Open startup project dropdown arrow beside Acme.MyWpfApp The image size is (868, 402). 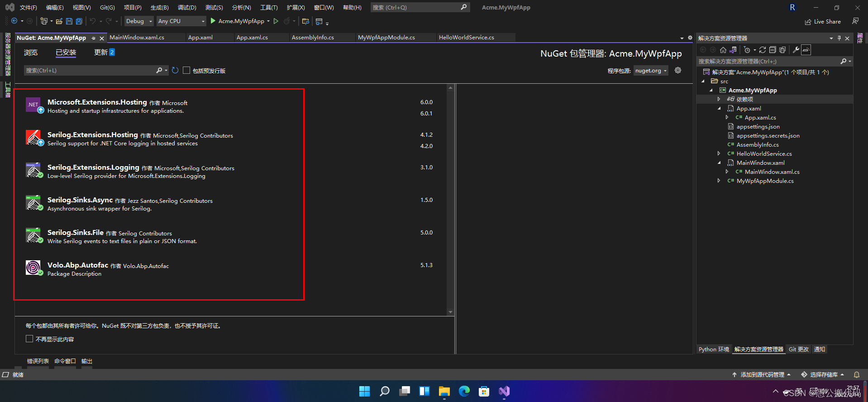[268, 21]
